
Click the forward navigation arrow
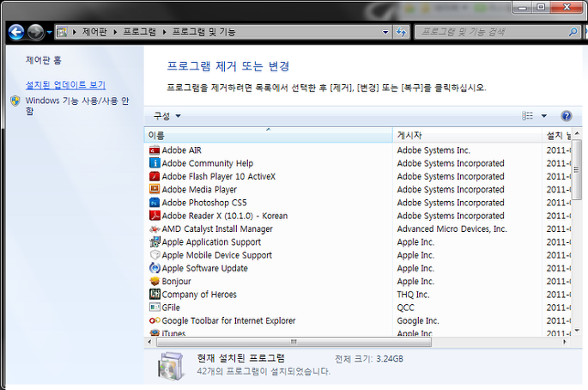[36, 33]
